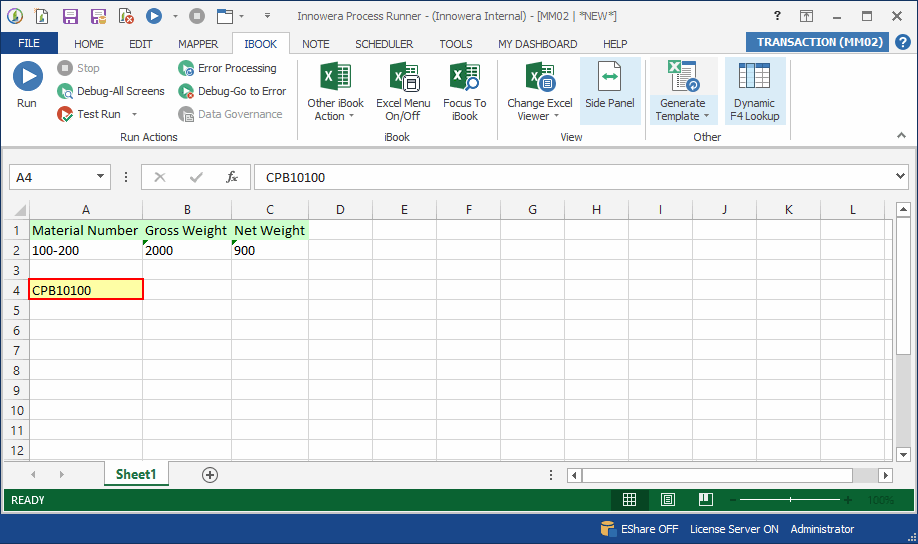The height and width of the screenshot is (544, 918).
Task: Switch to the MAPPER ribbon tab
Action: [x=198, y=44]
